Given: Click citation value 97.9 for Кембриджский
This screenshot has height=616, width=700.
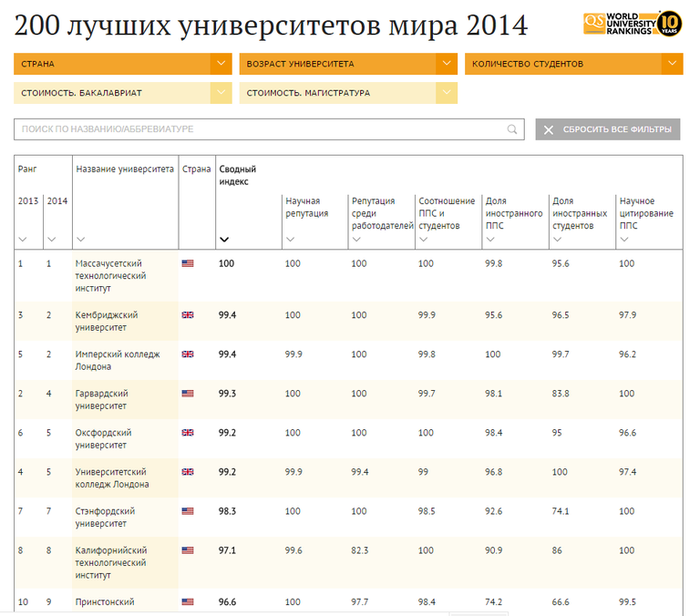Looking at the screenshot, I should pos(627,315).
